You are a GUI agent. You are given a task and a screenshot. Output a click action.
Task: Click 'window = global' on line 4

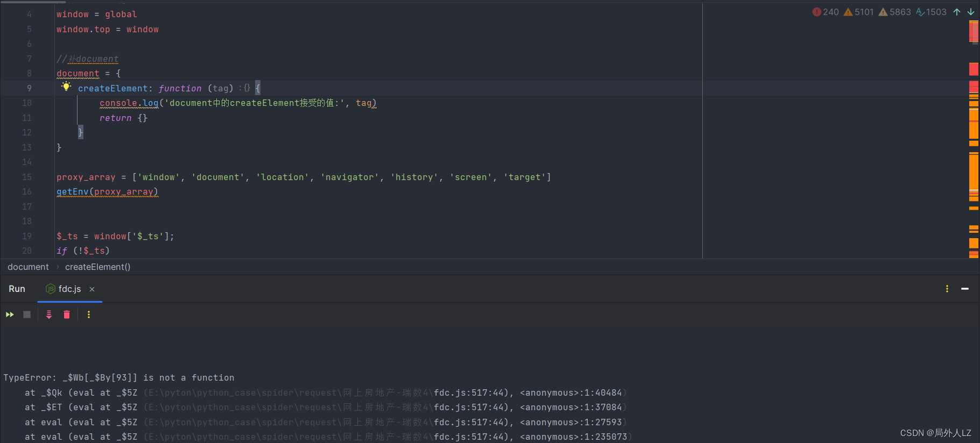pos(97,15)
